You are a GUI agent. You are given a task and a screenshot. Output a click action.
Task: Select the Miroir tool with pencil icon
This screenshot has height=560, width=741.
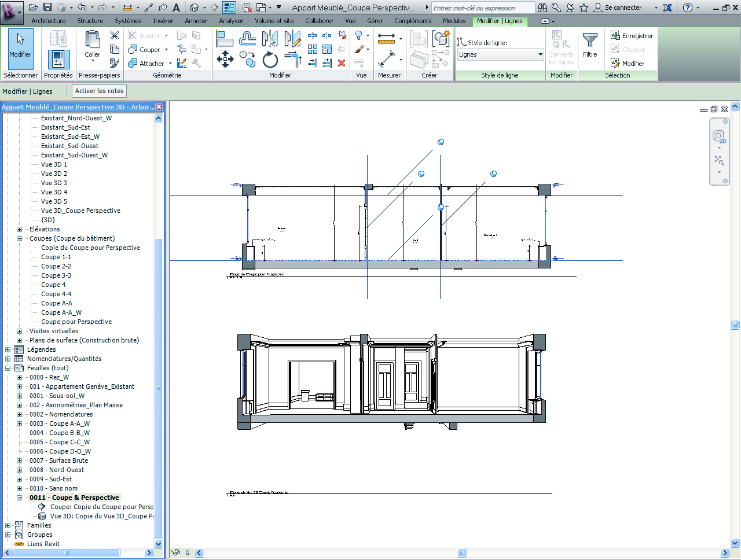coord(294,39)
